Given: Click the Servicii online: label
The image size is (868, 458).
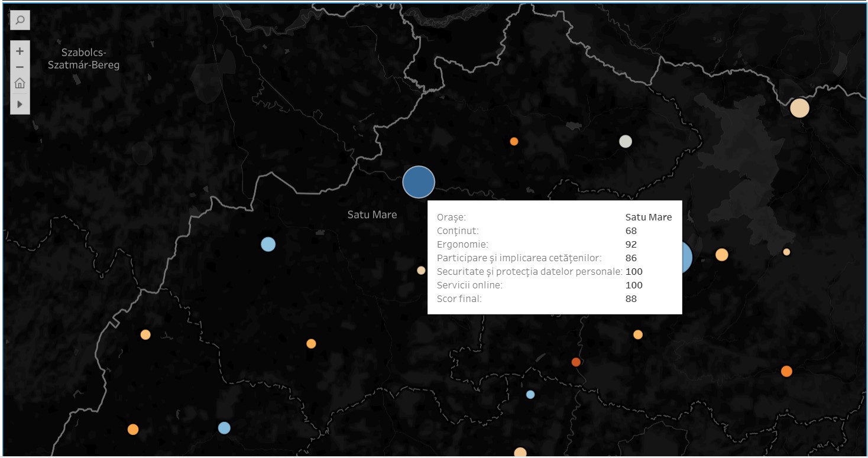Looking at the screenshot, I should (469, 285).
